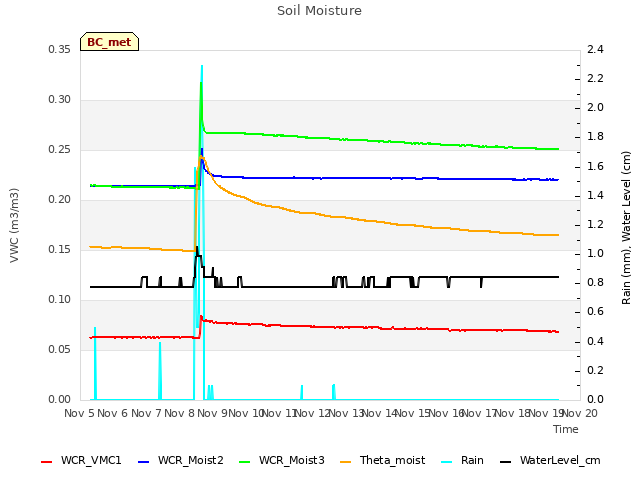Click the Nov 7 x-axis tick label
Screen dimensions: 640x480
pos(146,413)
